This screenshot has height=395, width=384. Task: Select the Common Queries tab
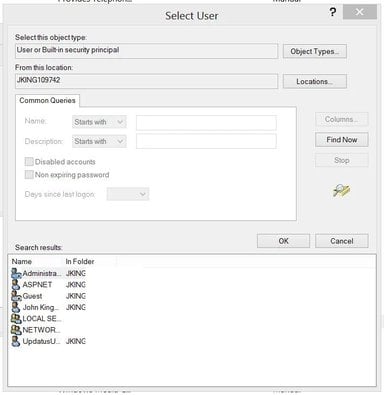tap(47, 100)
